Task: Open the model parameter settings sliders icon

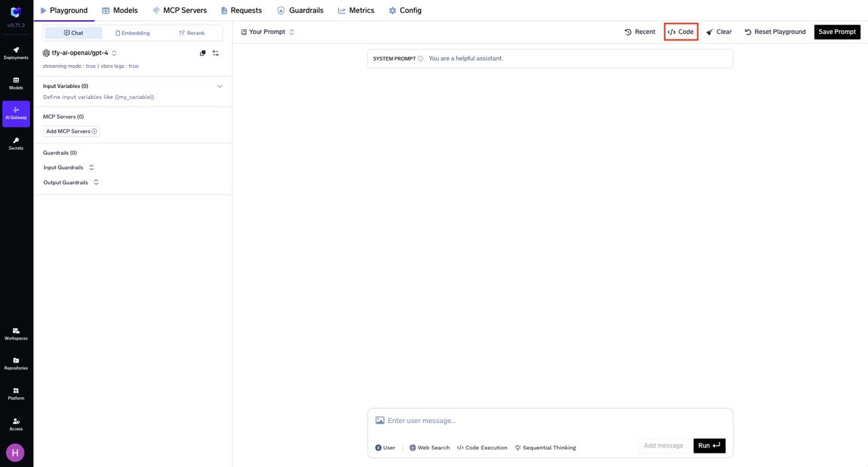Action: click(x=216, y=53)
